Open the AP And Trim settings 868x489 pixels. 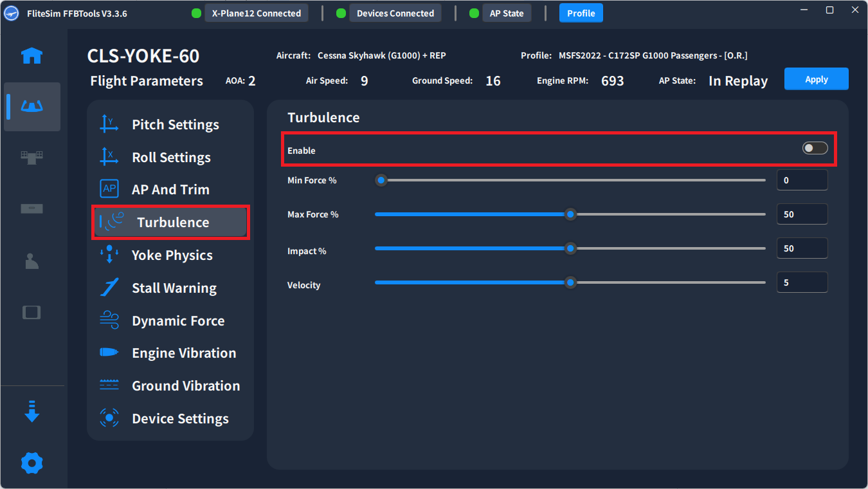(170, 189)
